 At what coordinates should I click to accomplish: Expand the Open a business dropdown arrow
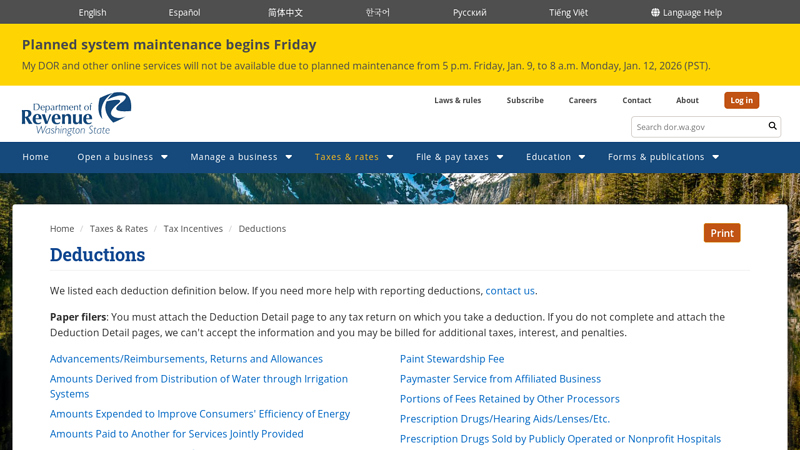click(x=165, y=157)
